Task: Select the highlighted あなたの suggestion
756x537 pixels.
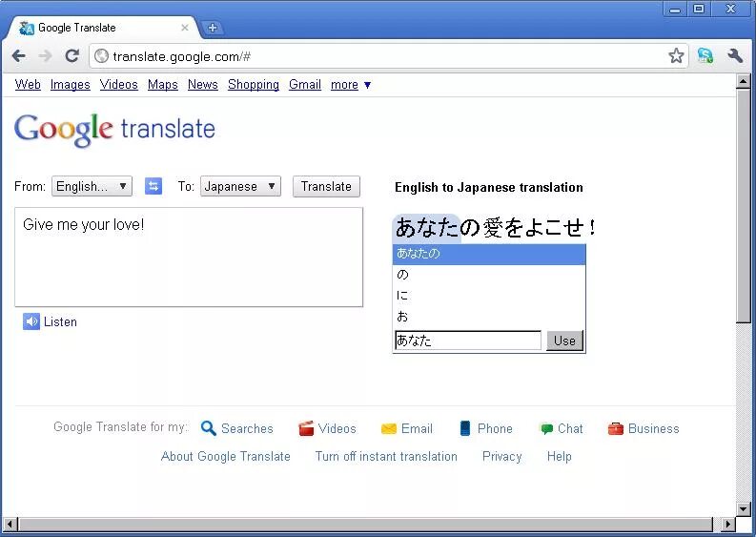Action: click(489, 254)
